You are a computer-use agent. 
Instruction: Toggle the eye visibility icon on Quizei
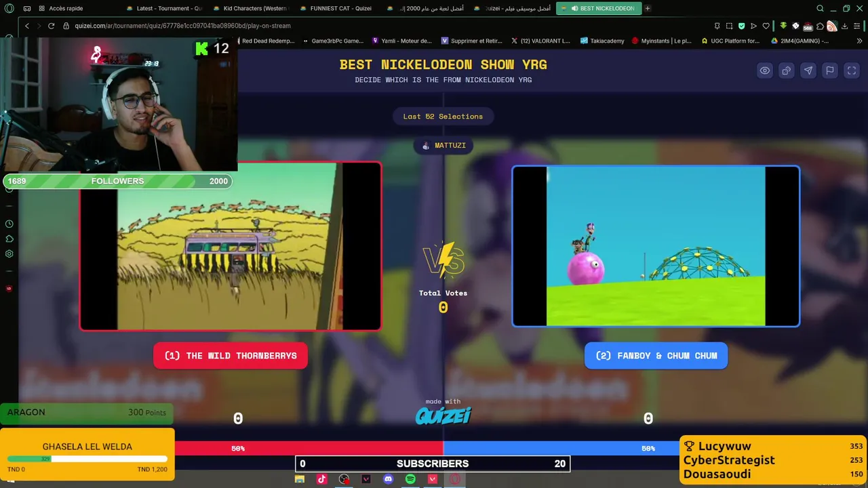coord(765,70)
